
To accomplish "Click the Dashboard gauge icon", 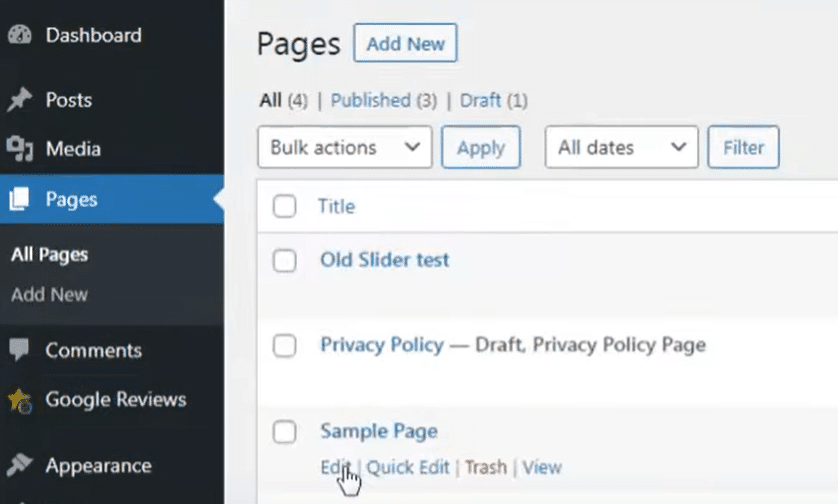I will (20, 35).
